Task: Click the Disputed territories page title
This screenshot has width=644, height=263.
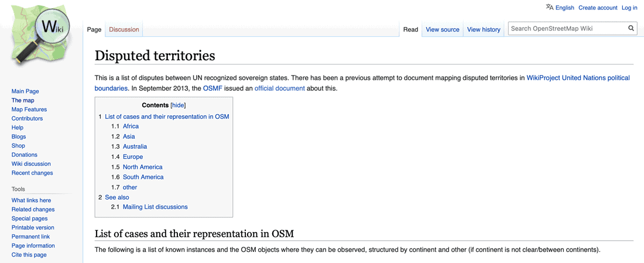Action: click(155, 56)
